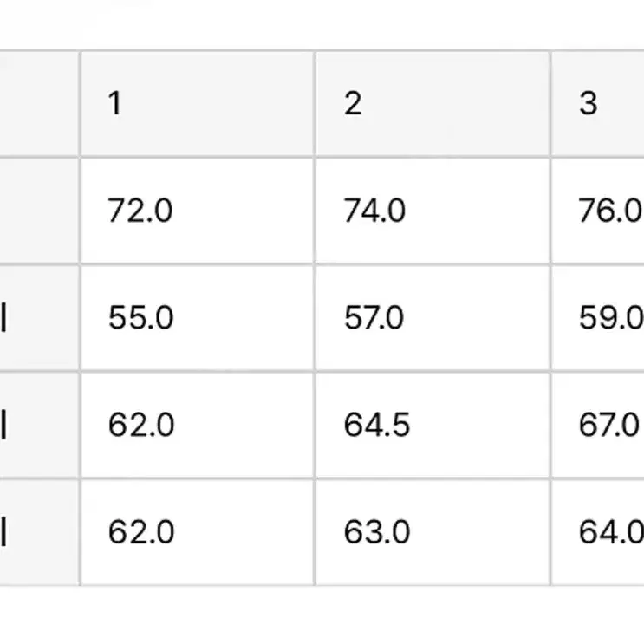Click 62.0 in the row above 63.0's row
644x644 pixels.
(198, 425)
